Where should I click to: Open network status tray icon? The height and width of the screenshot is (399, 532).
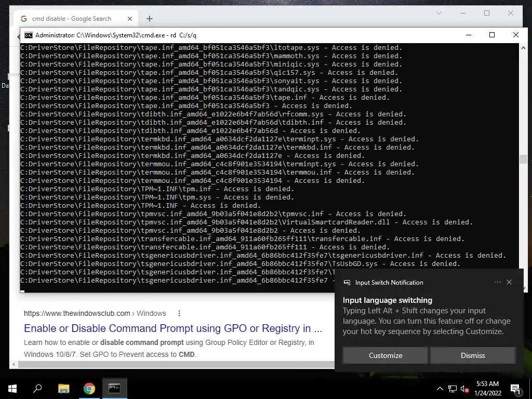453,389
